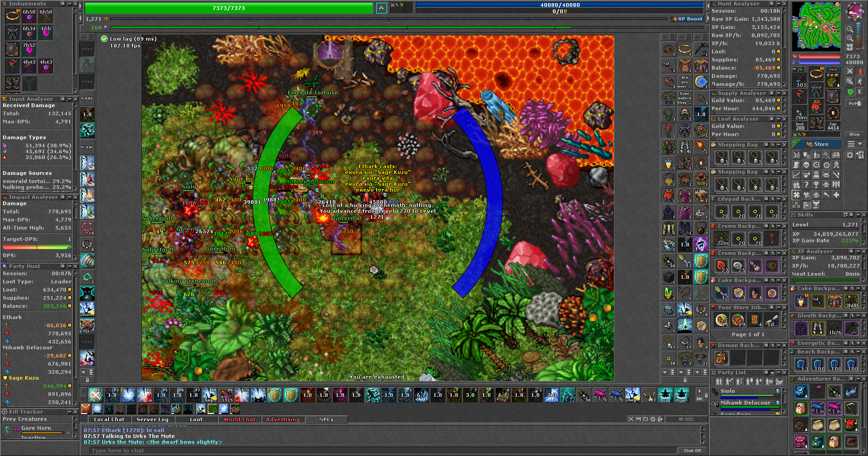868x456 pixels.
Task: Click the compass rose beside the minimap
Action: click(854, 12)
